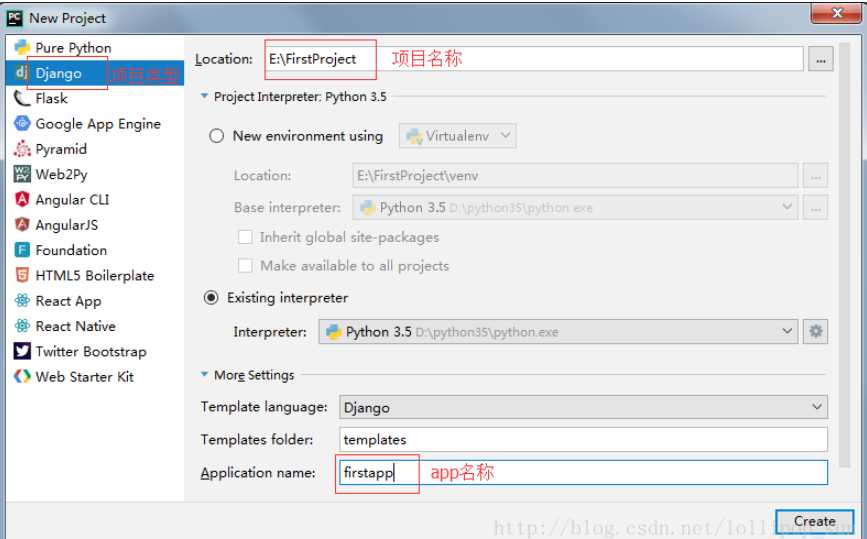Select New environment using radio button
This screenshot has height=539, width=867.
coord(216,135)
